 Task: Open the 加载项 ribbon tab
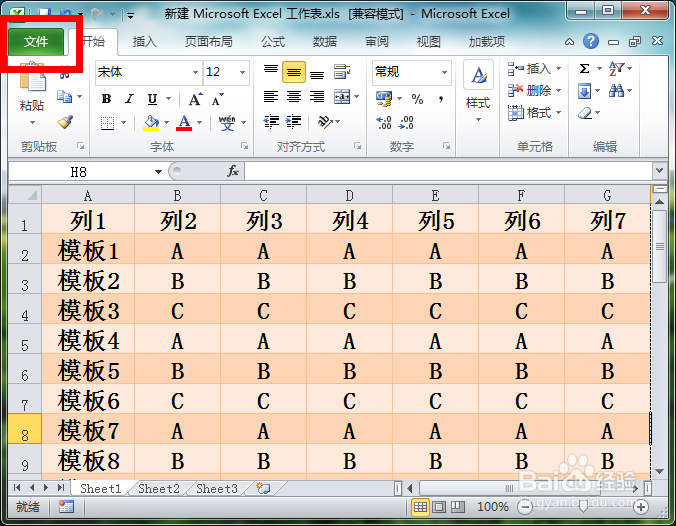pos(487,42)
